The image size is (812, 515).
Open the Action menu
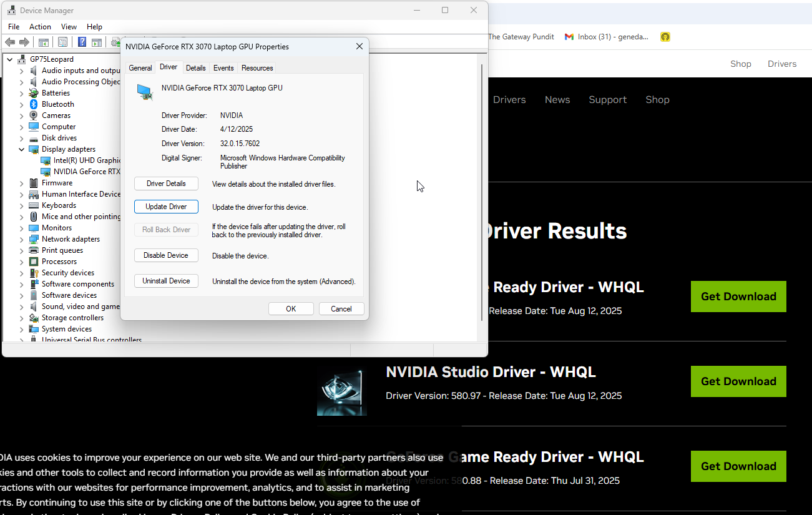click(x=40, y=27)
